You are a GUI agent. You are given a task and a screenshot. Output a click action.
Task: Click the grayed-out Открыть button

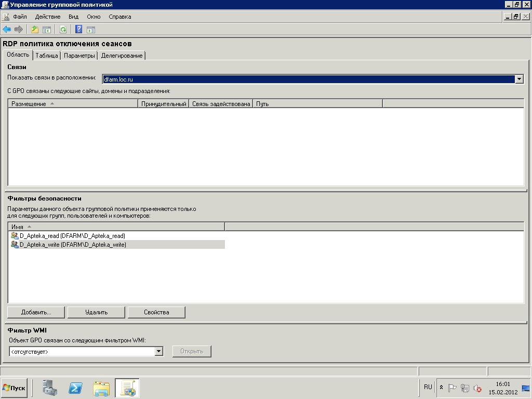coord(192,351)
